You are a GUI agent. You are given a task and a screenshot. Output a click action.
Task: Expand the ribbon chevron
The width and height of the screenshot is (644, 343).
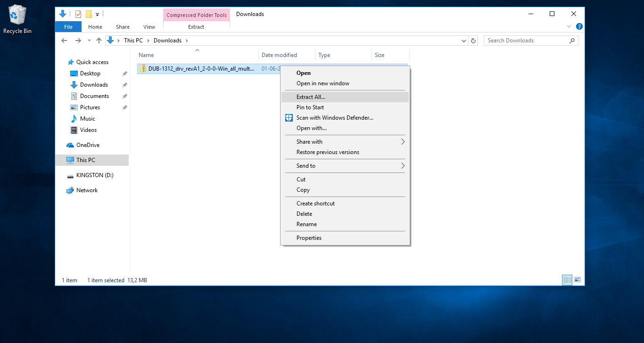pyautogui.click(x=570, y=27)
